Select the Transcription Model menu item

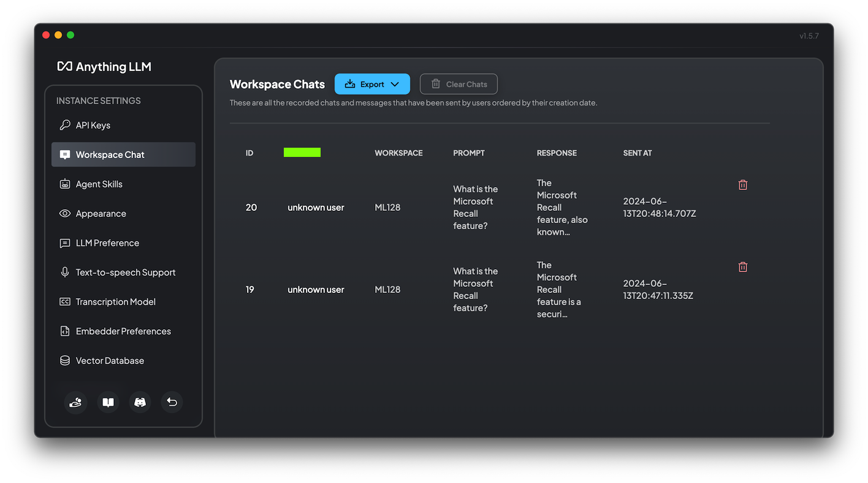point(116,302)
